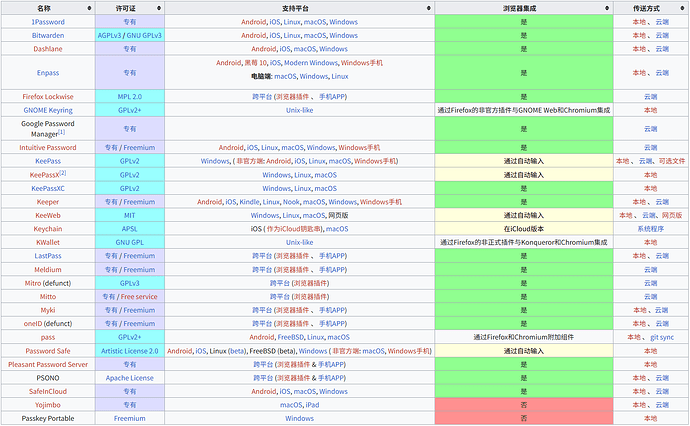Viewport: 690px width, 426px height.
Task: Sort table by the 浏览器集成 column arrows
Action: click(607, 8)
